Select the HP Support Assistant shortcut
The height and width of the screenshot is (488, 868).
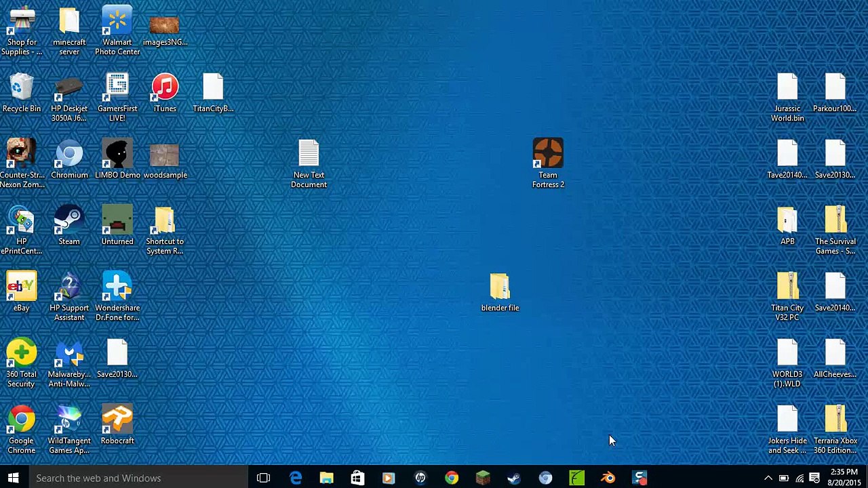tap(69, 298)
